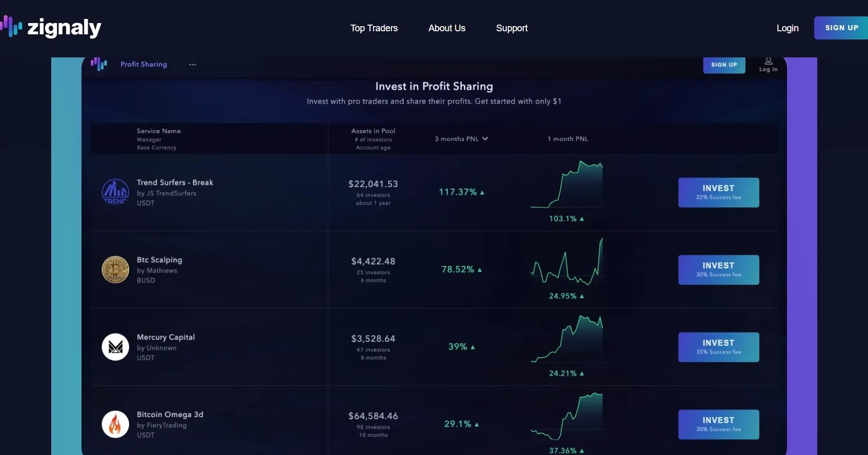Open the Mercury Capital service

tap(166, 337)
